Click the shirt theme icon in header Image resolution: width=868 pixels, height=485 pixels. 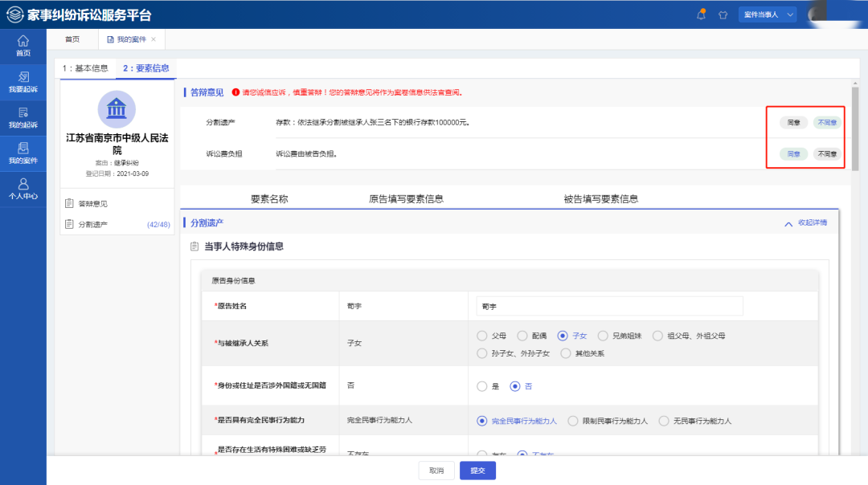coord(723,15)
